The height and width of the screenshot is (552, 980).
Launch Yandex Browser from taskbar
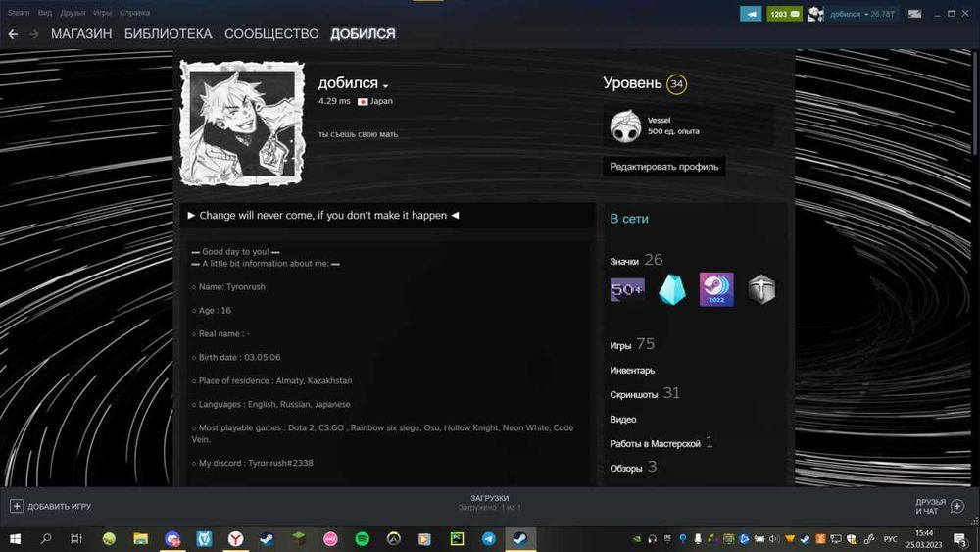pyautogui.click(x=235, y=539)
